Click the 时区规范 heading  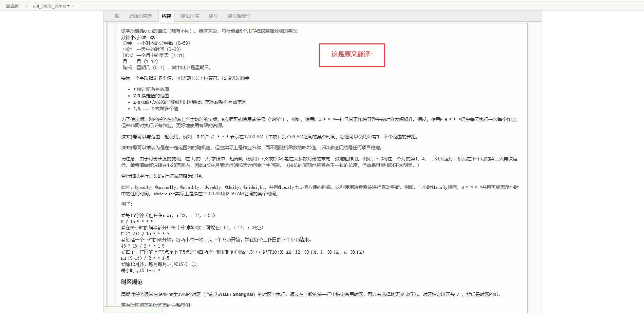pyautogui.click(x=132, y=282)
